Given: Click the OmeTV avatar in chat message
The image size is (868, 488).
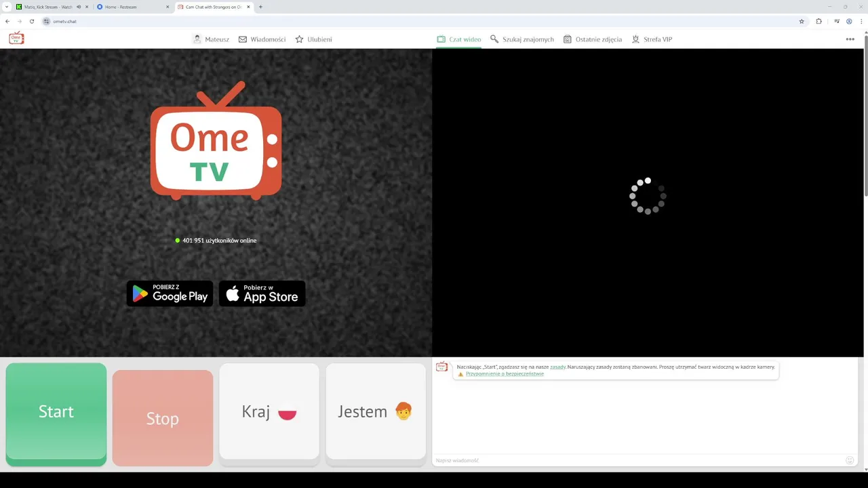Looking at the screenshot, I should 441,367.
